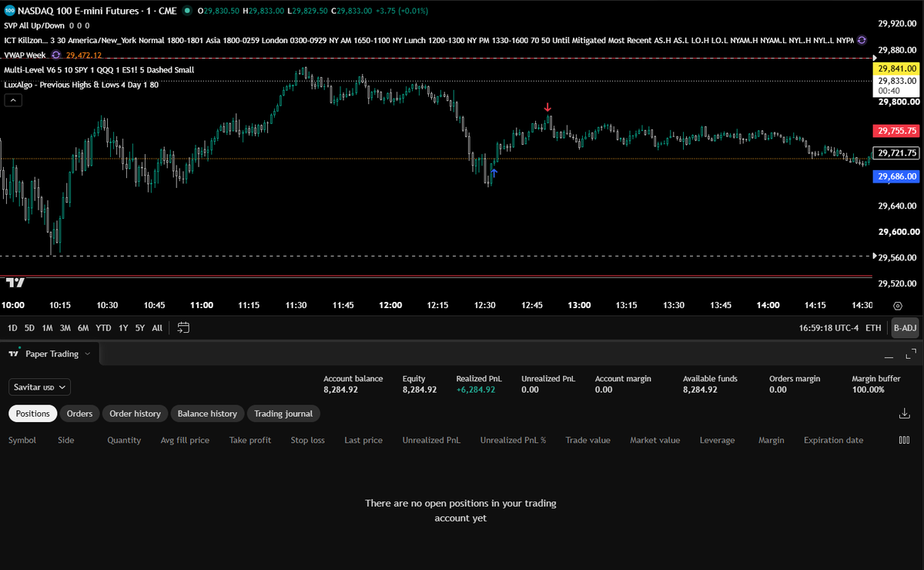Select the 1M time range
The width and height of the screenshot is (924, 570).
(47, 327)
